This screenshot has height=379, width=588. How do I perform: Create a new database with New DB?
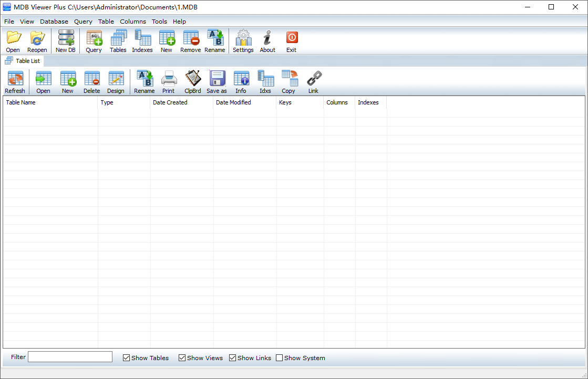pyautogui.click(x=66, y=41)
